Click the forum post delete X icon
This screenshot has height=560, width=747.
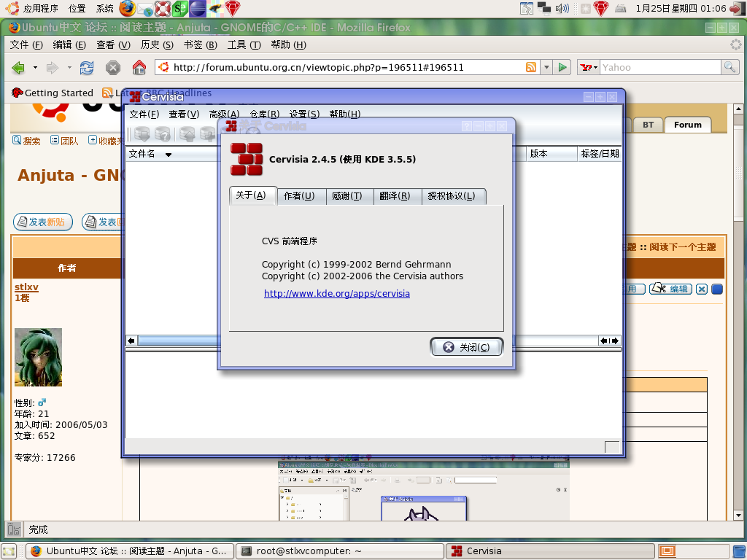pos(701,289)
